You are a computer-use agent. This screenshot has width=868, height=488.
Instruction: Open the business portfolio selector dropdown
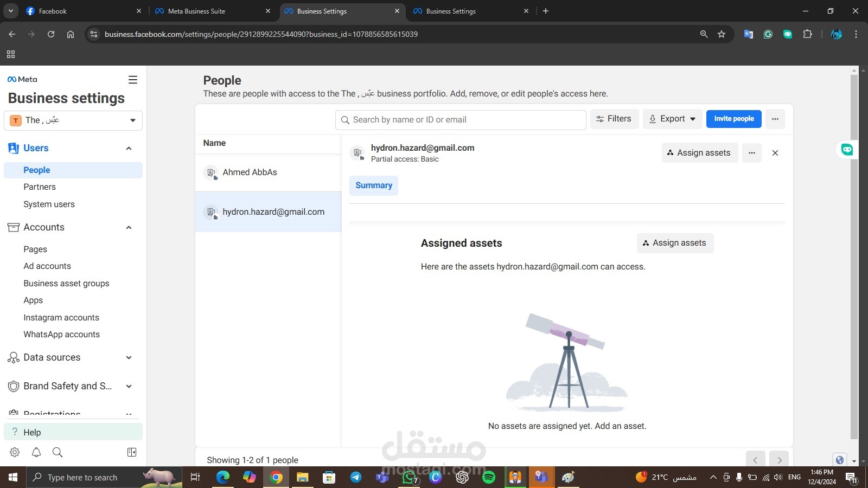point(73,120)
